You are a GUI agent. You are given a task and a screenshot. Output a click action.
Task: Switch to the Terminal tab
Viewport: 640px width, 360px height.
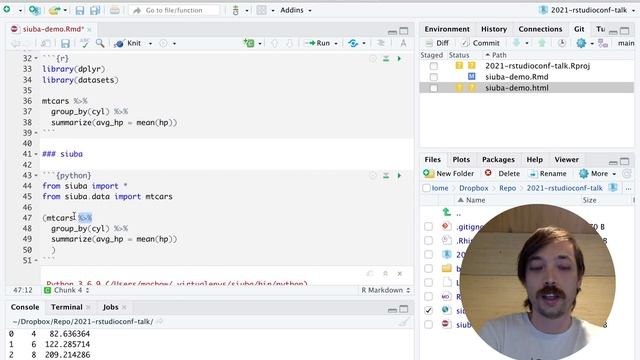click(67, 307)
